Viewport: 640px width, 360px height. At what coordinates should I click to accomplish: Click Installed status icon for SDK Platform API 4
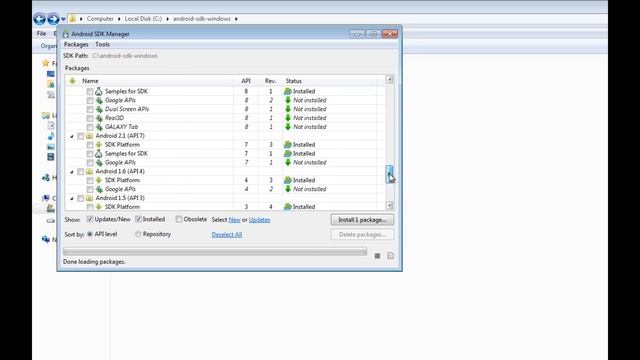tap(288, 180)
